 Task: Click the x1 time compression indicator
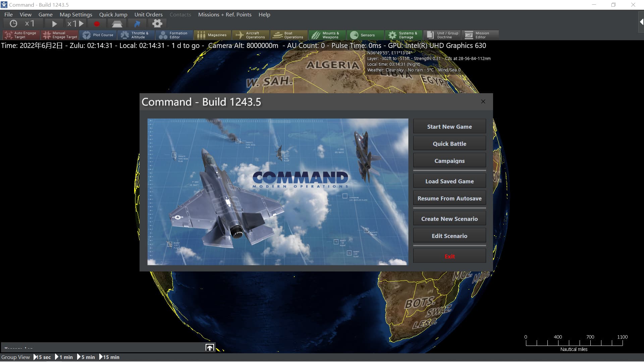pyautogui.click(x=30, y=23)
